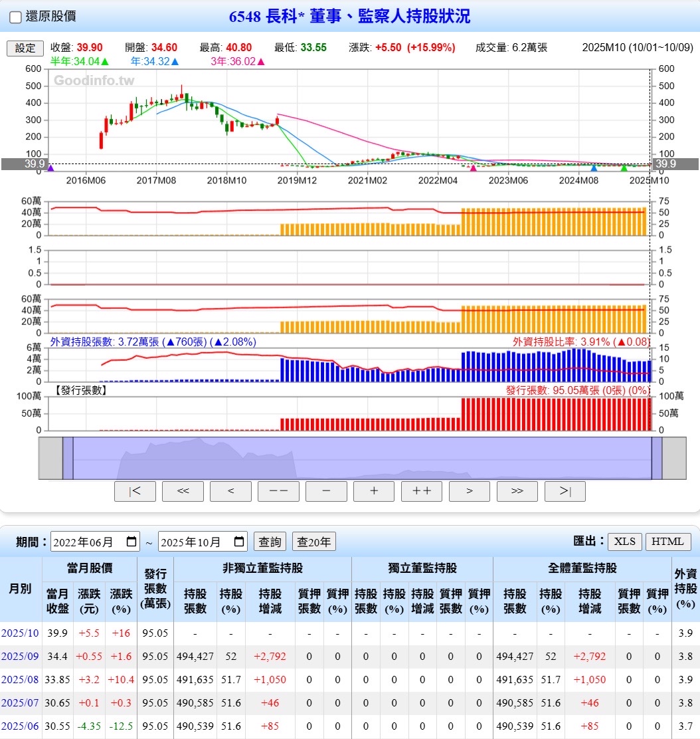Click the 查20年 button
700x739 pixels.
314,542
